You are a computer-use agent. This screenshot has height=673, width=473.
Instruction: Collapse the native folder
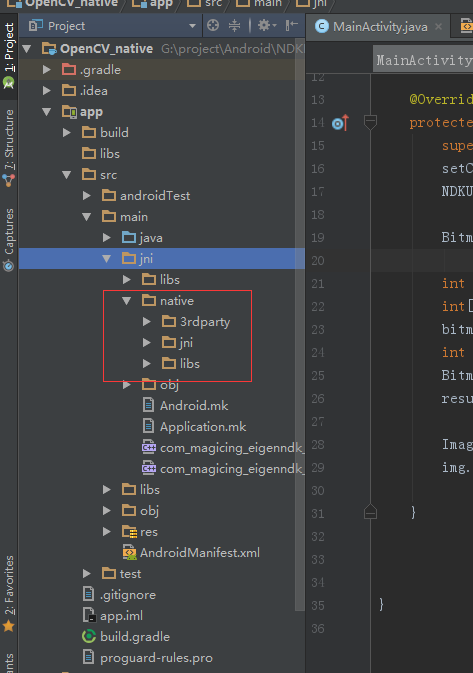point(127,301)
